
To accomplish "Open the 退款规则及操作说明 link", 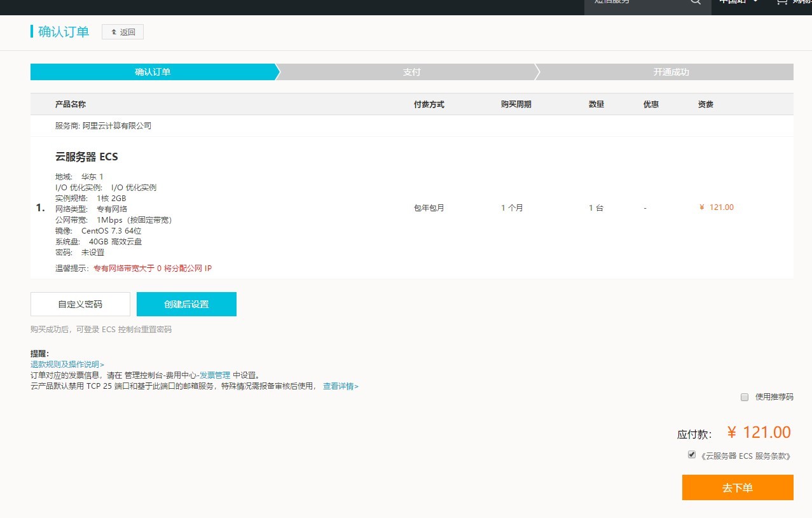I will [x=67, y=365].
